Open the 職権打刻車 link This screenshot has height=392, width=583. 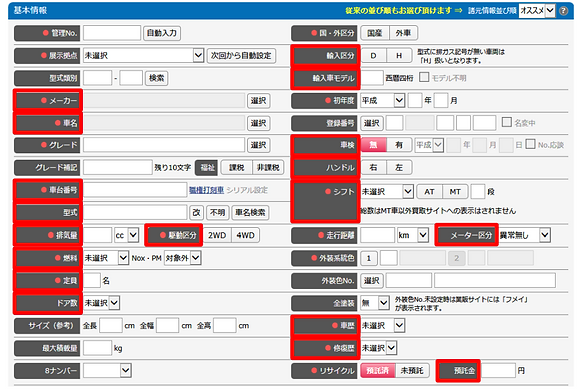206,190
